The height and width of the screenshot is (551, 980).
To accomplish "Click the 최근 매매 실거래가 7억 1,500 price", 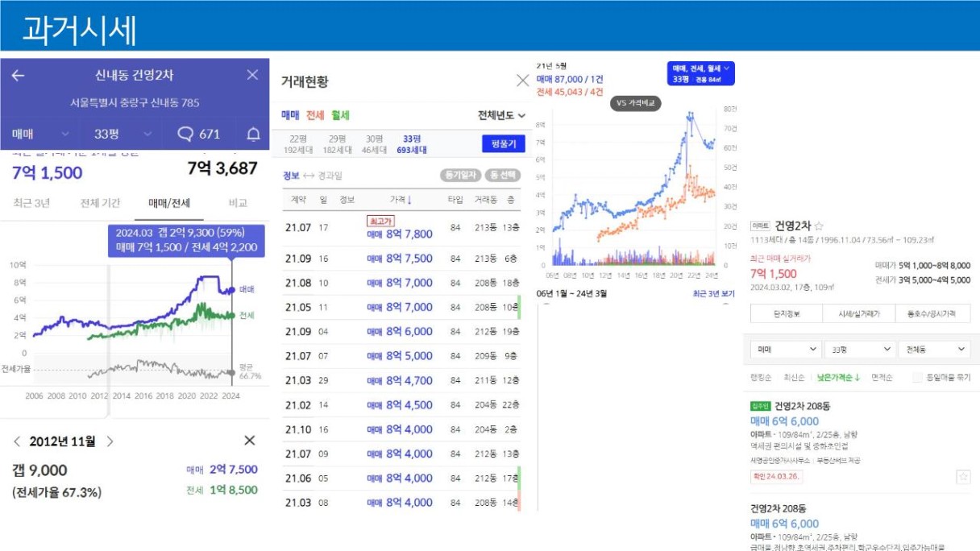I will (774, 274).
